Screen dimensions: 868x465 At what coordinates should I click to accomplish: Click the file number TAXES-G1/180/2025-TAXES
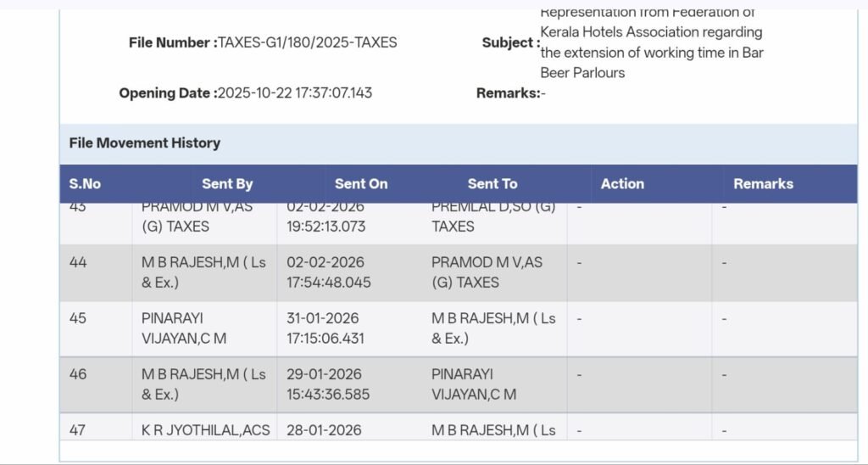click(307, 42)
